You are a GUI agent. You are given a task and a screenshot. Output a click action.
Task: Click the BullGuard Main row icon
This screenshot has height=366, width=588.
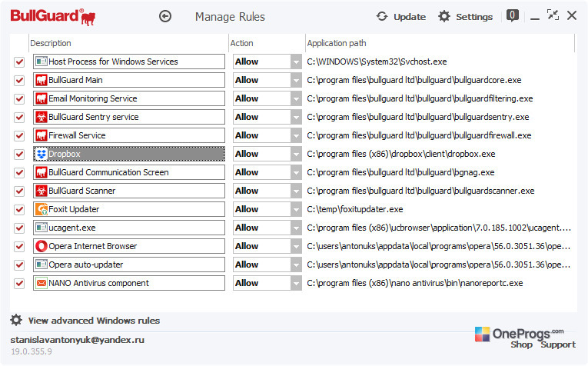click(42, 80)
